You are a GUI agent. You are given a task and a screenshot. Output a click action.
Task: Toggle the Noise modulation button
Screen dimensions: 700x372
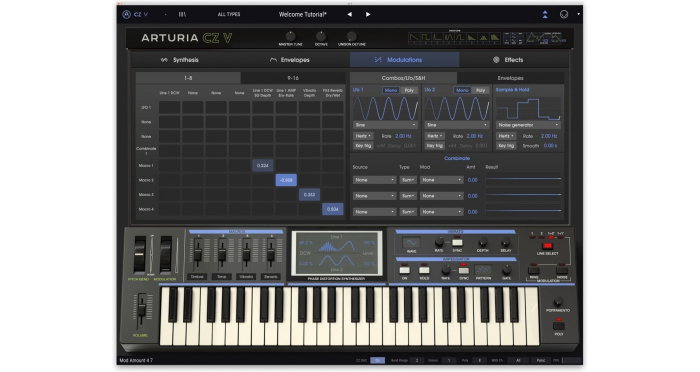coord(562,270)
